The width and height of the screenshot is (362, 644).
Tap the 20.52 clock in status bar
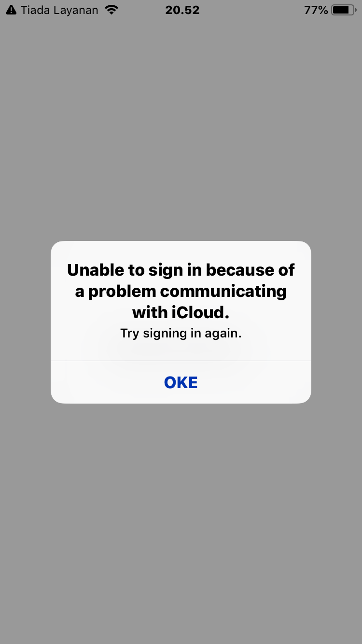(x=182, y=10)
